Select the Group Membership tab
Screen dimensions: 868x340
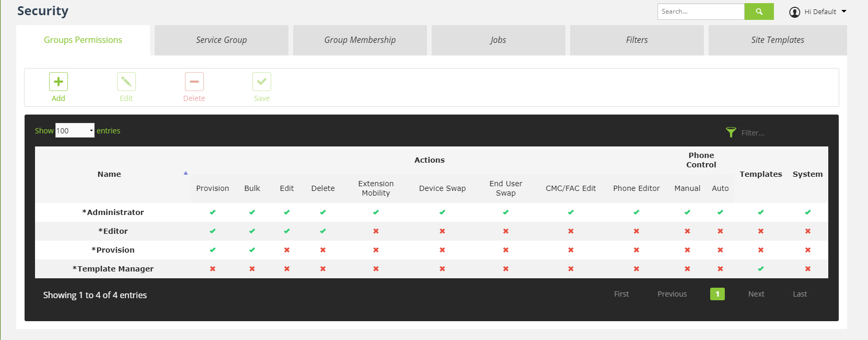point(360,40)
